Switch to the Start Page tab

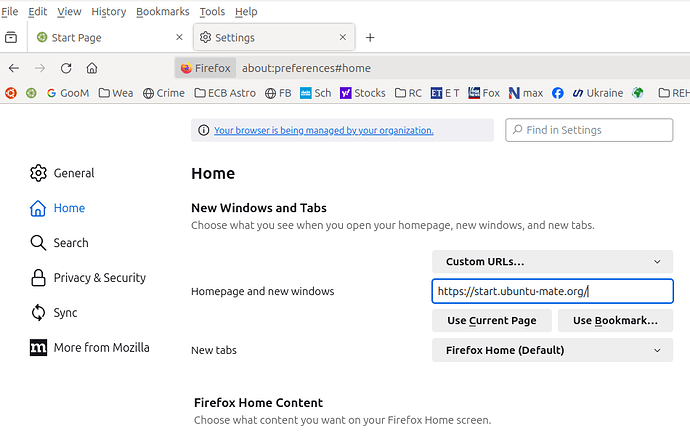(109, 37)
